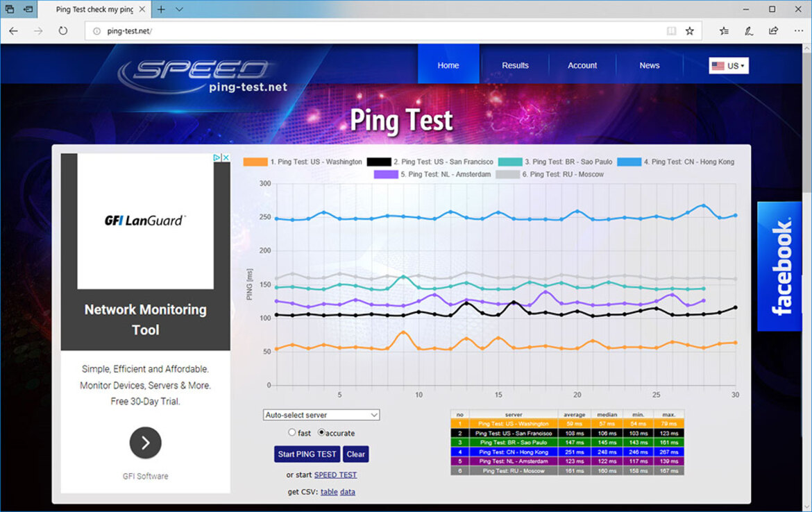Click the Ping Test: CN - Hong Kong table row
The height and width of the screenshot is (512, 812).
click(x=568, y=452)
